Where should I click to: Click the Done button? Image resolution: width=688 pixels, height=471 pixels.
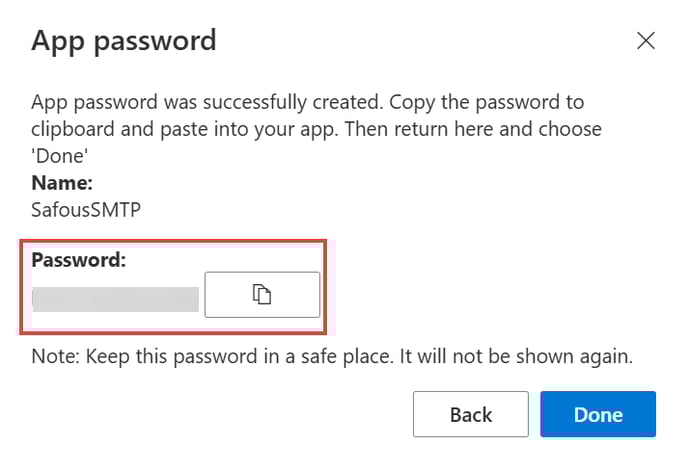point(598,415)
